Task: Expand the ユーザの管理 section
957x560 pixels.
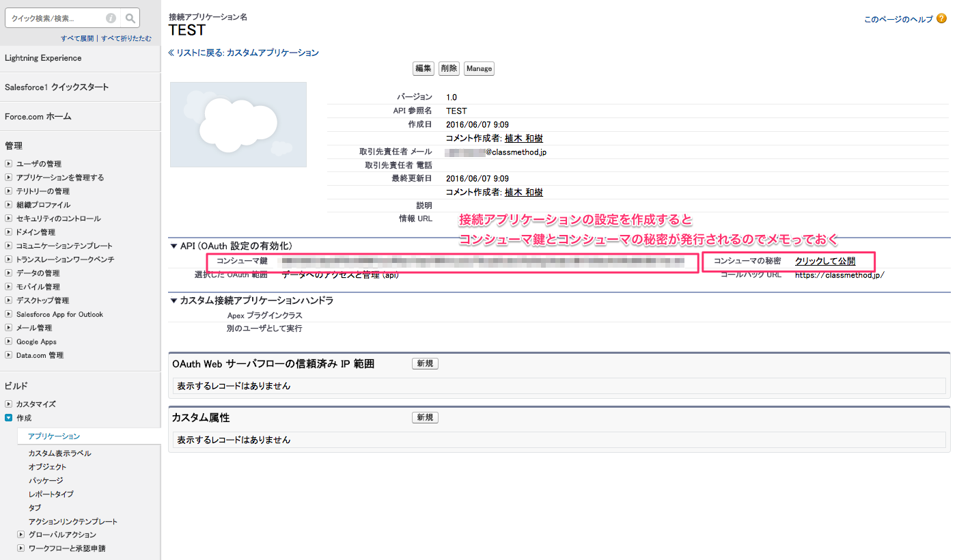Action: [x=8, y=163]
